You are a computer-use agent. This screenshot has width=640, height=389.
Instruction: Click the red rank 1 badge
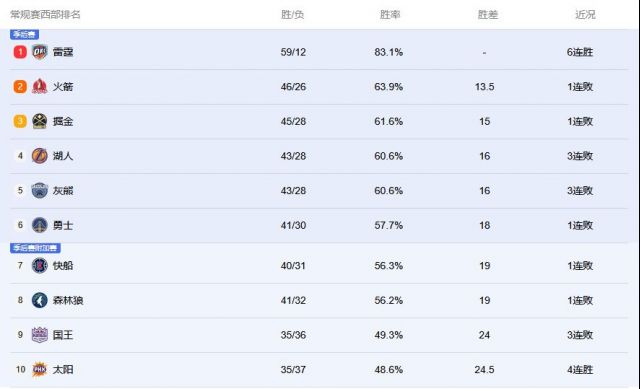pos(20,52)
